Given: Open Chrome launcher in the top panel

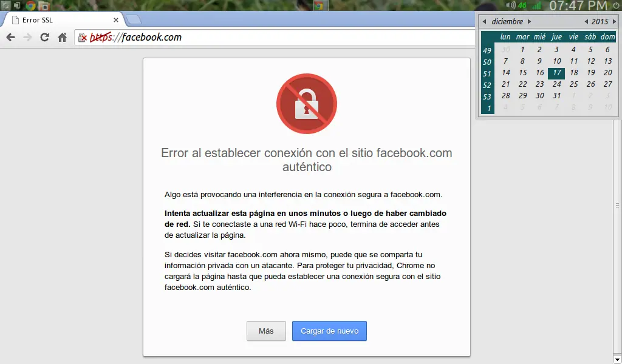Looking at the screenshot, I should [30, 5].
